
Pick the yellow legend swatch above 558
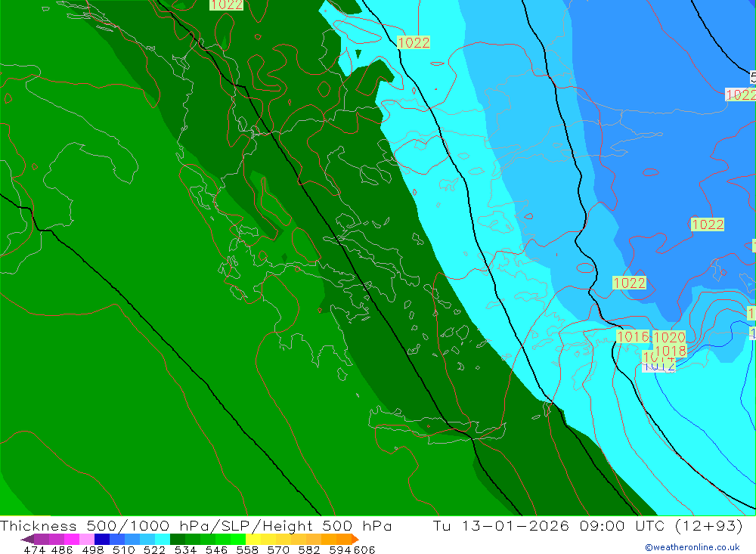pos(253,539)
